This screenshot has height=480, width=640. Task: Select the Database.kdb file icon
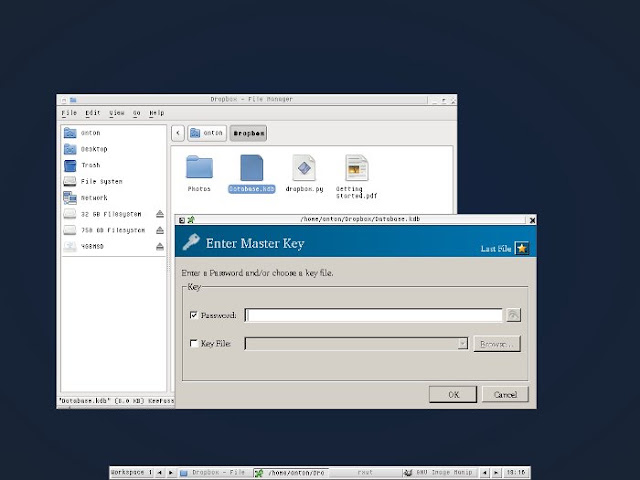(251, 167)
